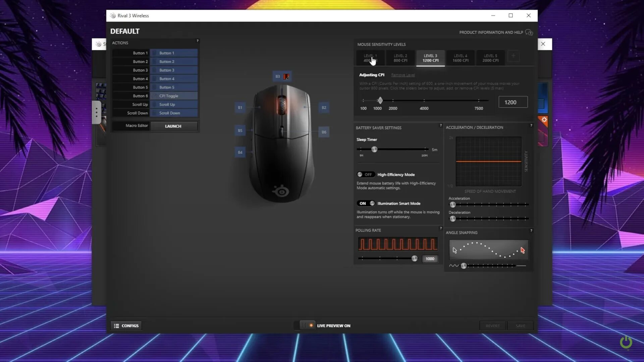
Task: Open the Configs panel
Action: click(x=126, y=326)
